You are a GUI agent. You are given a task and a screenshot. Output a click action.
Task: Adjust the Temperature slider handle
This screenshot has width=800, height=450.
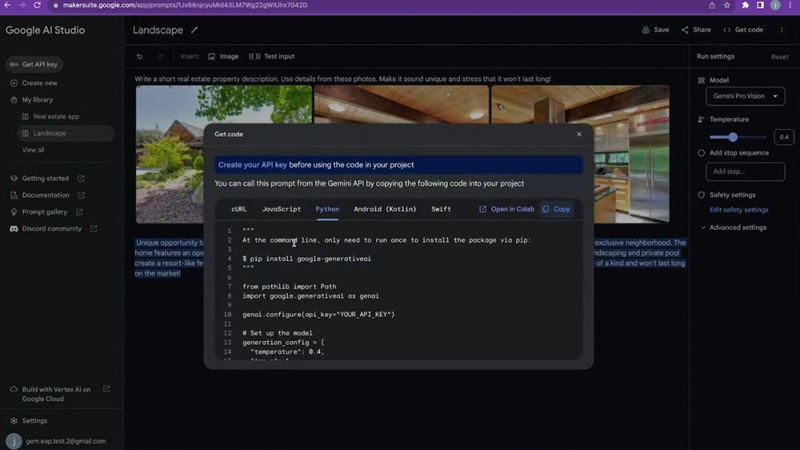click(733, 137)
